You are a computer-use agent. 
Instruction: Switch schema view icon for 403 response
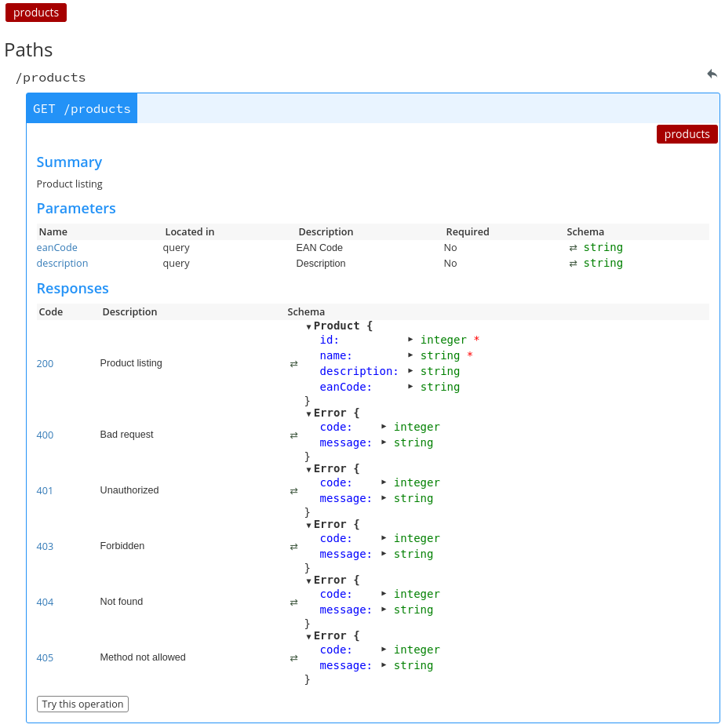(x=293, y=547)
